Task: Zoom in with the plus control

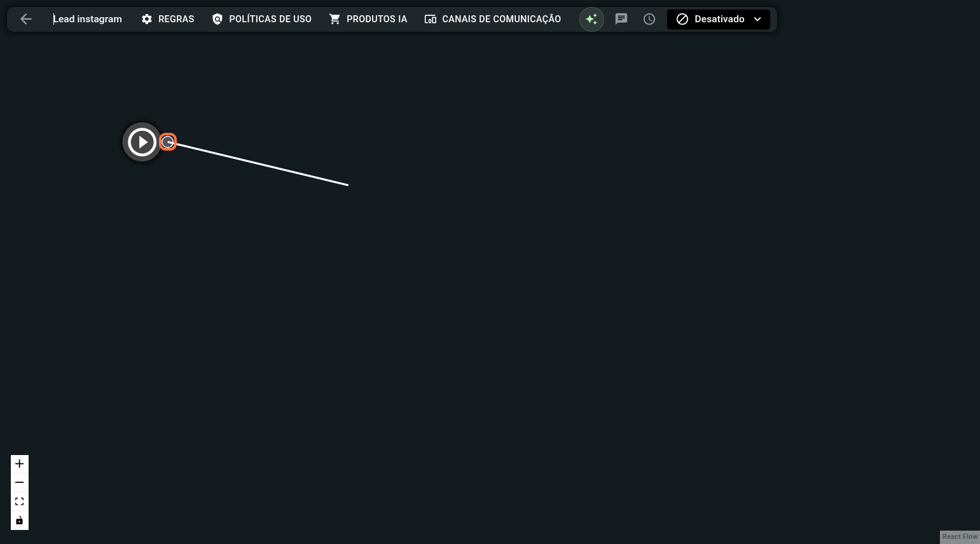Action: (x=20, y=464)
